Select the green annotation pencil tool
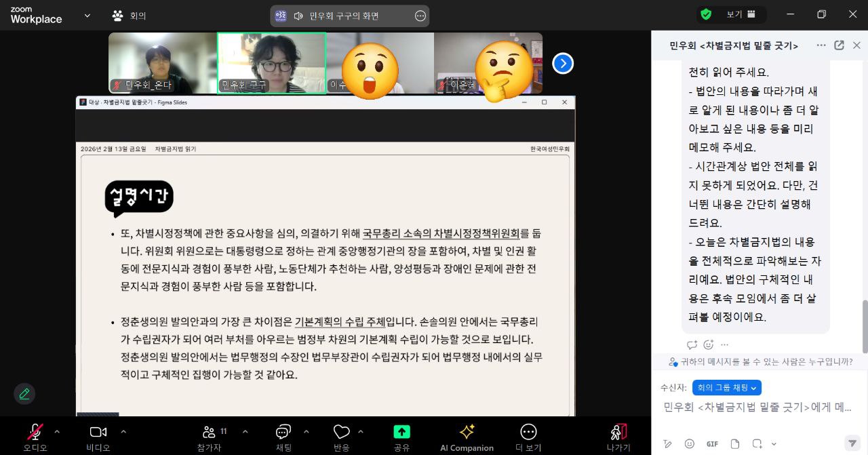The width and height of the screenshot is (868, 455). coord(24,393)
